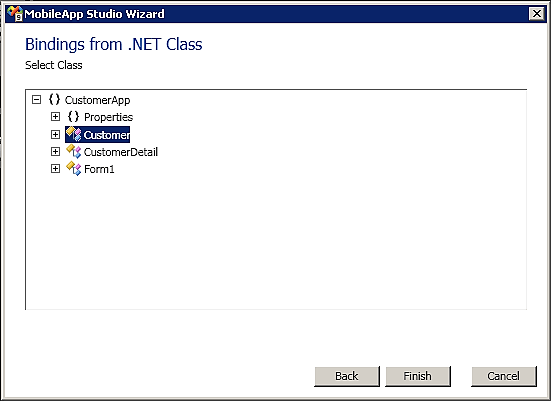This screenshot has width=551, height=401.
Task: Expand the Properties node
Action: coord(55,116)
